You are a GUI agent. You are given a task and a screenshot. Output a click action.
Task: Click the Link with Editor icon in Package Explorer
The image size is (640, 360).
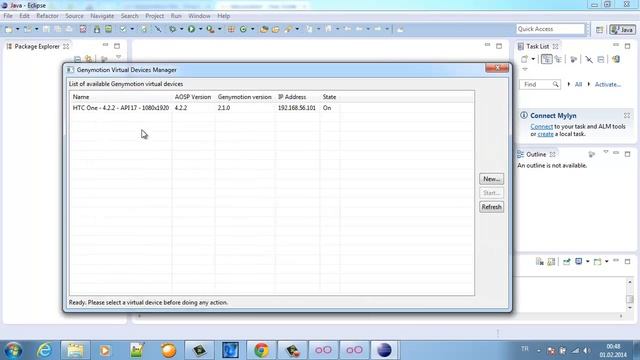tap(89, 59)
